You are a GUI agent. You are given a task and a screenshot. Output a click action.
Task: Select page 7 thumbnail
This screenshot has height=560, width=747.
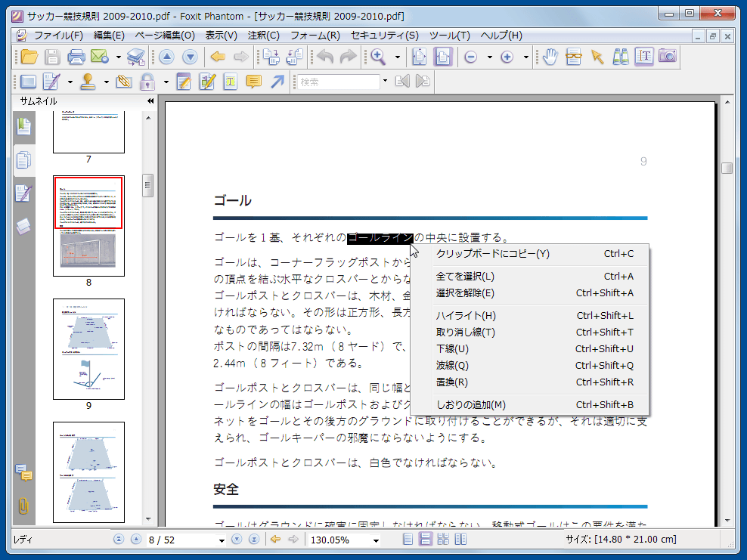pyautogui.click(x=88, y=132)
